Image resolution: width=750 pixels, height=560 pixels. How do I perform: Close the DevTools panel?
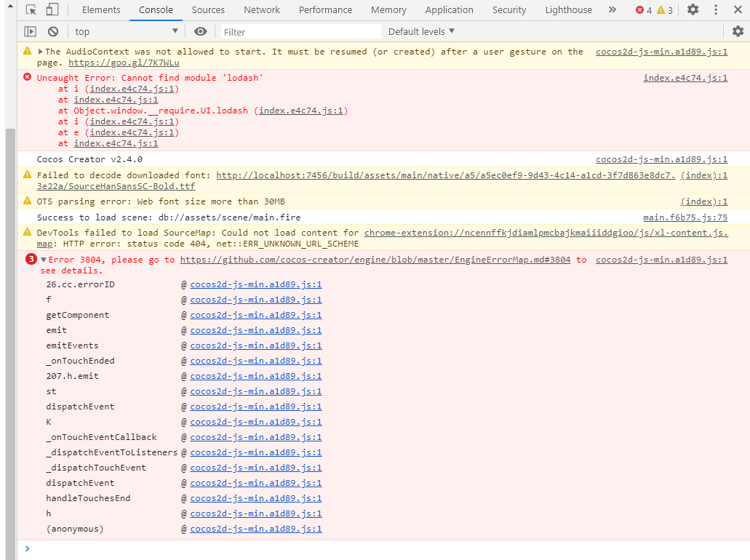point(738,9)
